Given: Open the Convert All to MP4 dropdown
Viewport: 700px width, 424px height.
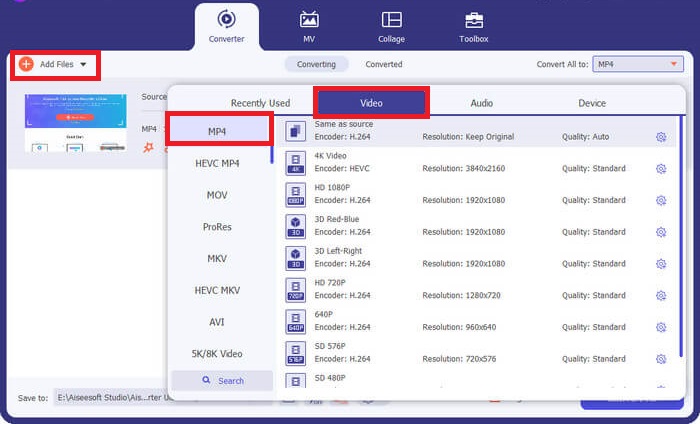Looking at the screenshot, I should coord(638,64).
